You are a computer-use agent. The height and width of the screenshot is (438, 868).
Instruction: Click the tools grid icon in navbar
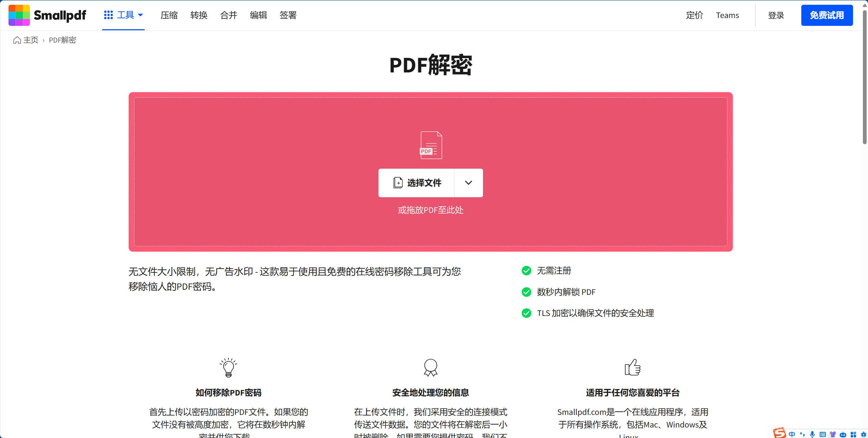click(108, 15)
